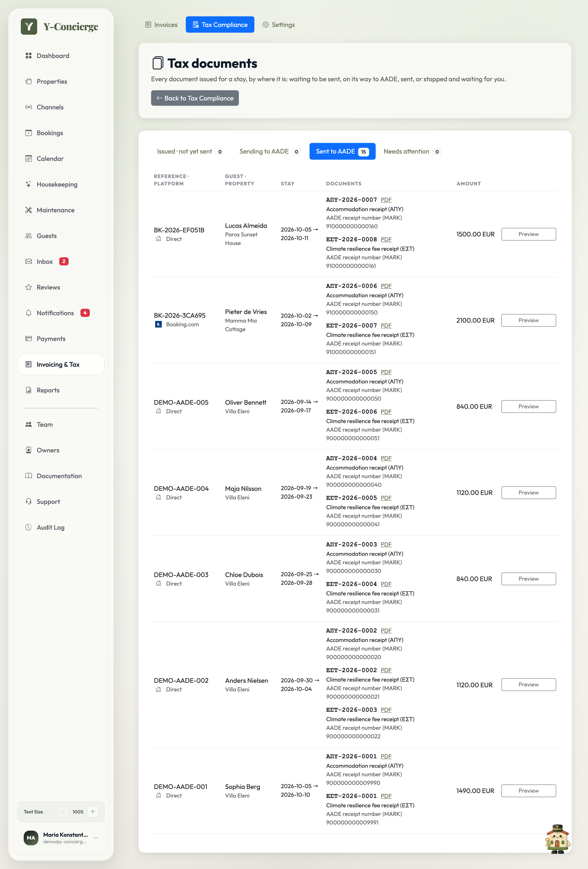Select the Sent to AADE filter
The width and height of the screenshot is (588, 869).
(342, 152)
